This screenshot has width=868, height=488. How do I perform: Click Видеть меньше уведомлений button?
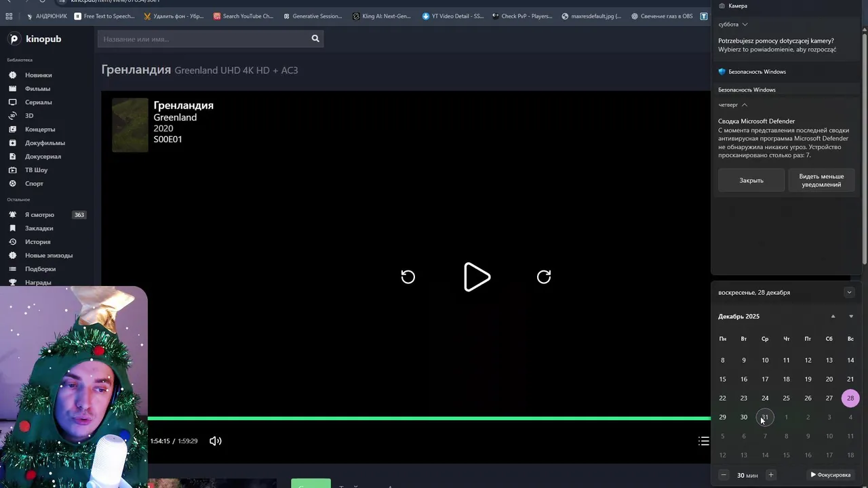pos(821,180)
